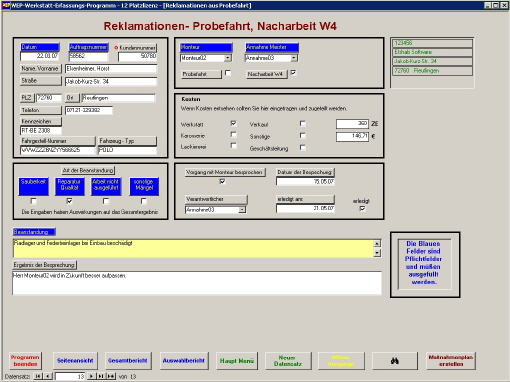Click the Ethab Software entry in right panel

[x=432, y=52]
